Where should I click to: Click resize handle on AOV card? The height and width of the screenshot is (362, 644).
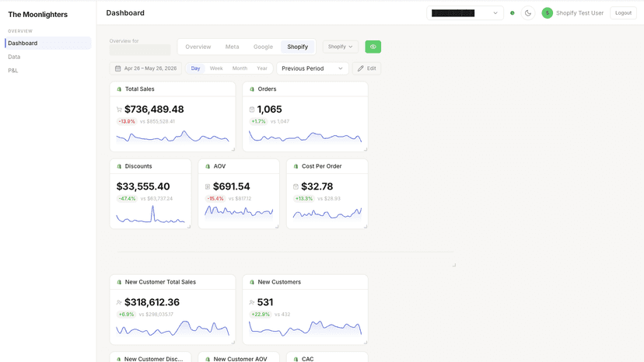tap(277, 227)
